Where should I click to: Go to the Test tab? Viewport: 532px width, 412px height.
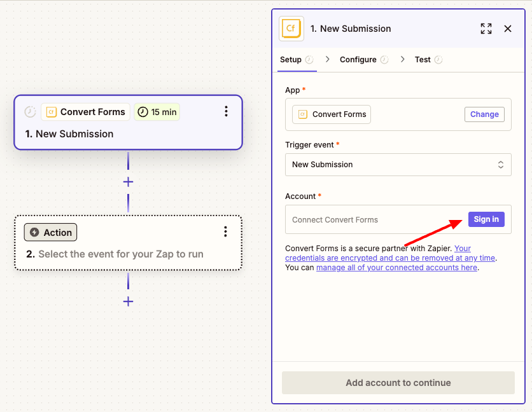click(x=428, y=60)
